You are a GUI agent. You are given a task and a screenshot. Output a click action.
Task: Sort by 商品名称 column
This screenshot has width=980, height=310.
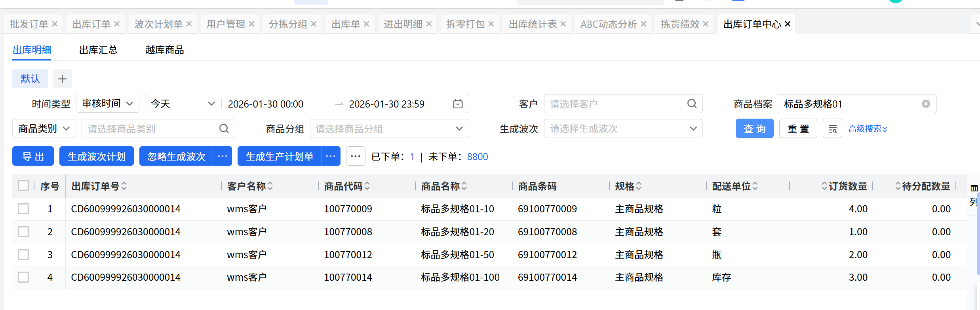click(x=464, y=186)
